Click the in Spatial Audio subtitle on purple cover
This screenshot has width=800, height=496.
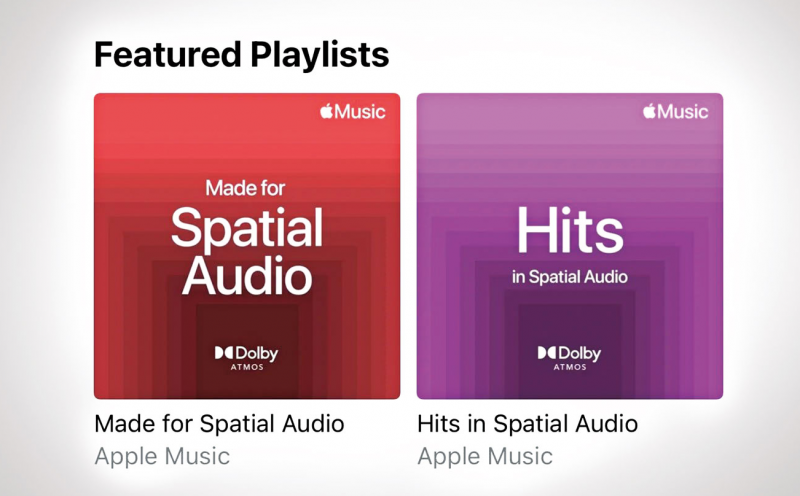point(570,277)
